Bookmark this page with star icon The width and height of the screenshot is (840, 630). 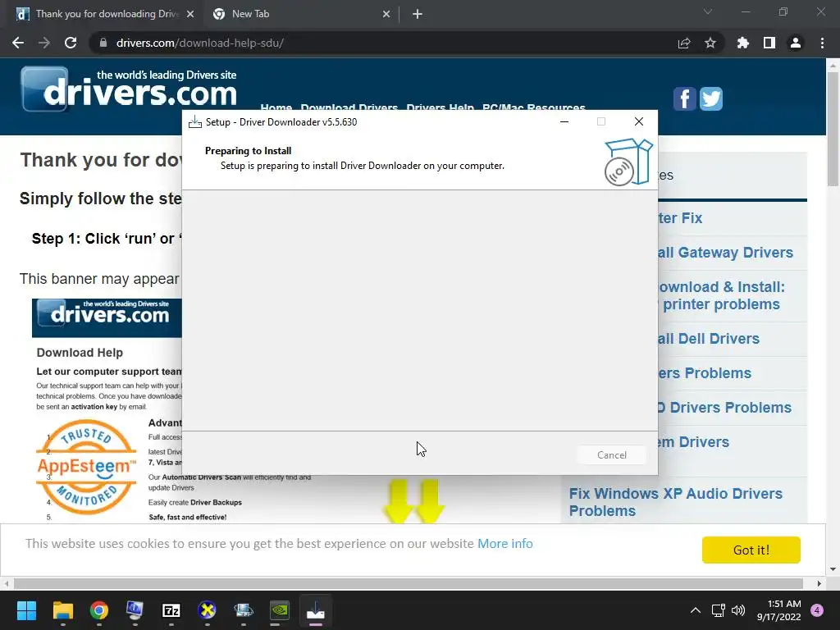click(710, 43)
